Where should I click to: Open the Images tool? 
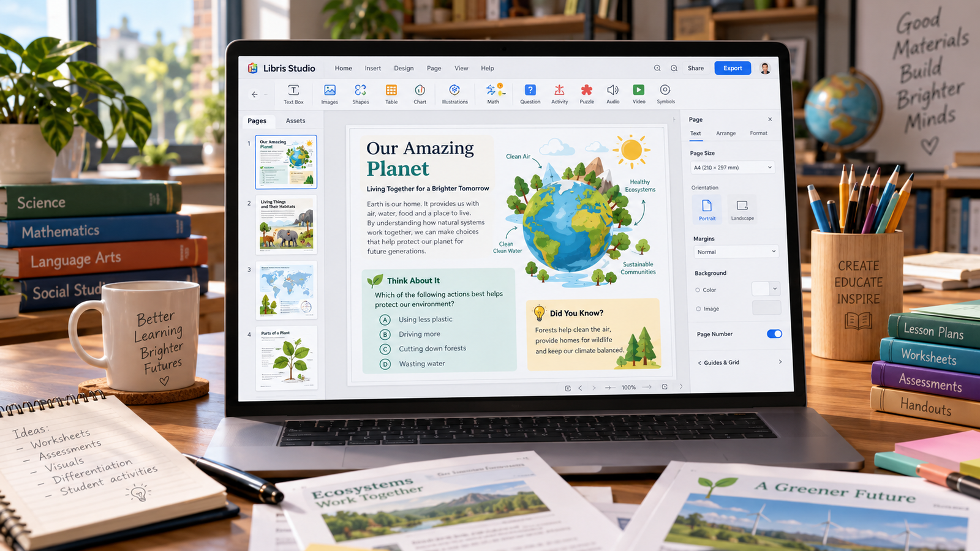pos(330,94)
